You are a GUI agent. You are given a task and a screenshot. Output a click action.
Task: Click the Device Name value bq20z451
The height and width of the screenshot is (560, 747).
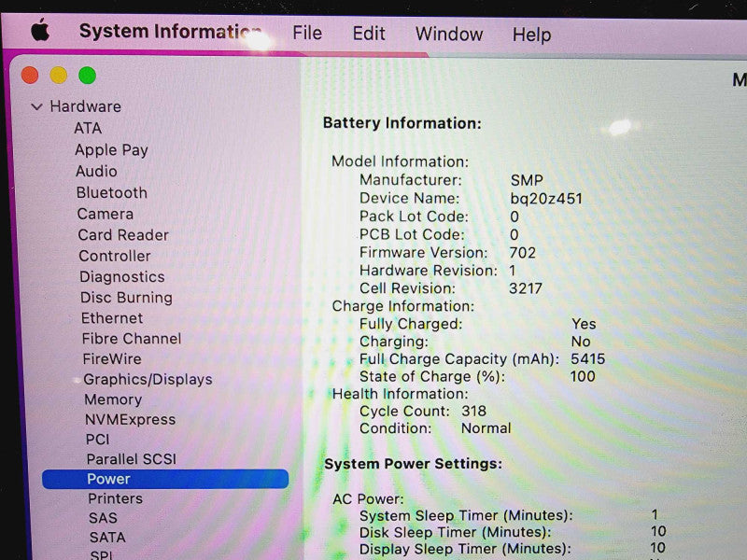click(x=546, y=199)
